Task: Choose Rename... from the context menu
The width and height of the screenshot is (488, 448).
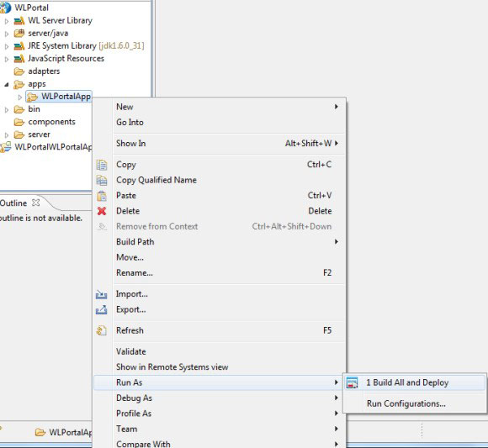Action: [220, 273]
